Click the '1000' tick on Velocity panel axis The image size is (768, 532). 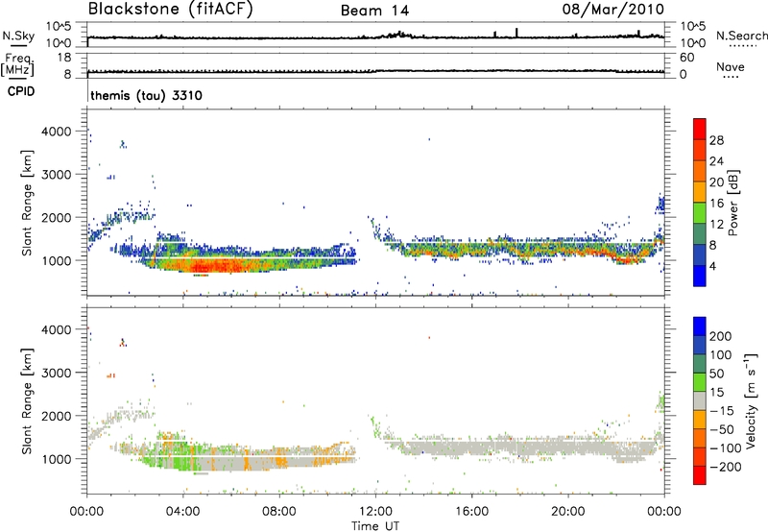point(57,459)
